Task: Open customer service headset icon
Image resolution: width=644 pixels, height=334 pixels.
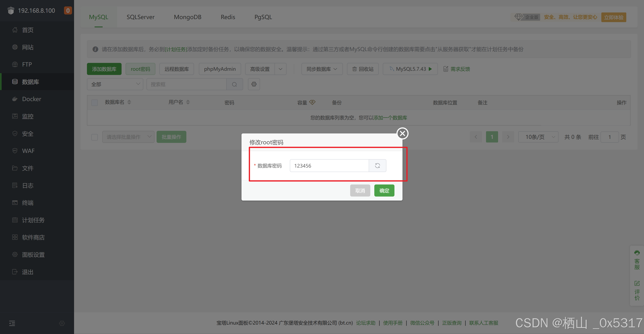Action: [x=637, y=253]
